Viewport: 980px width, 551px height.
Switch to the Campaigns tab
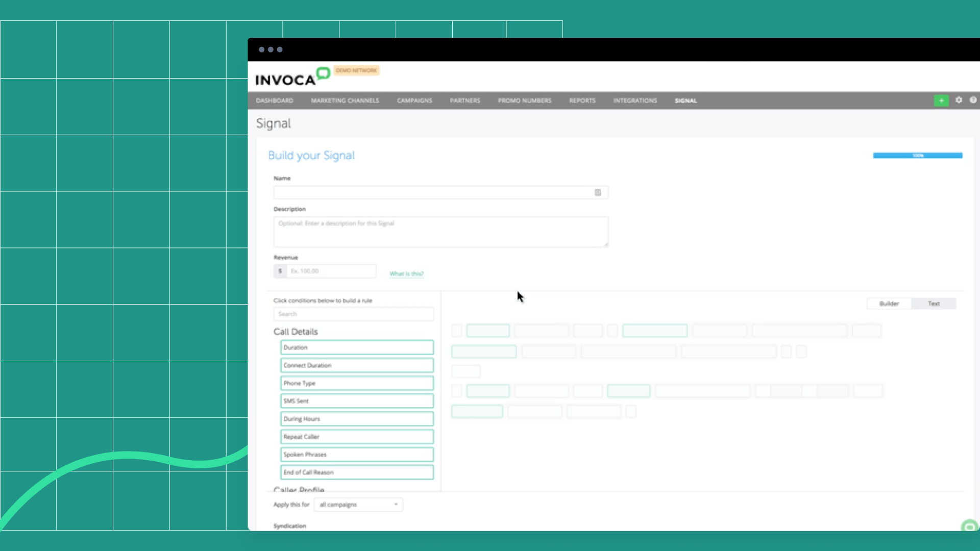click(414, 101)
